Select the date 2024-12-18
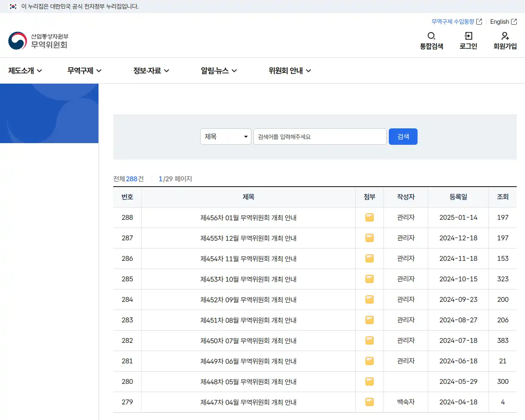525x420 pixels. (x=459, y=238)
